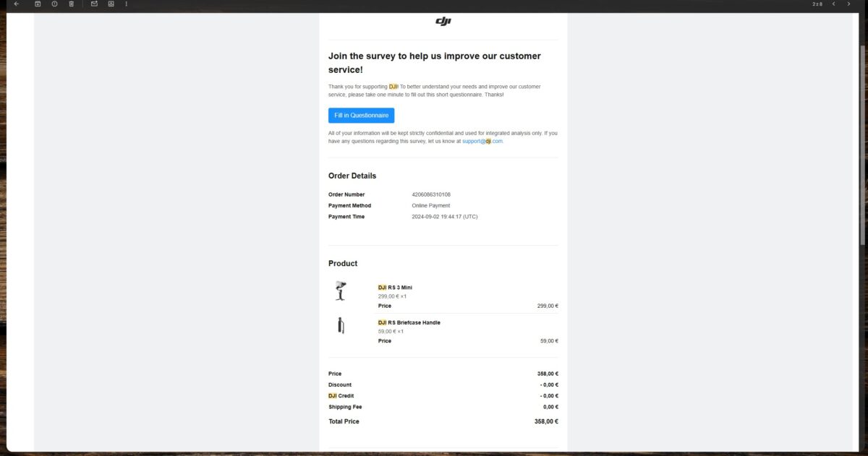The image size is (868, 456).
Task: Click Fill in Questionnaire button
Action: pyautogui.click(x=361, y=116)
